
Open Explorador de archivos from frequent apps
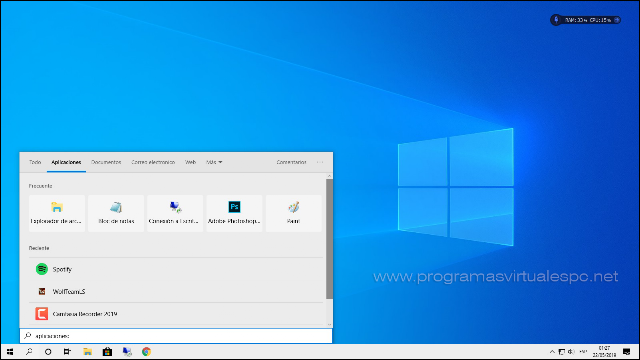point(57,213)
